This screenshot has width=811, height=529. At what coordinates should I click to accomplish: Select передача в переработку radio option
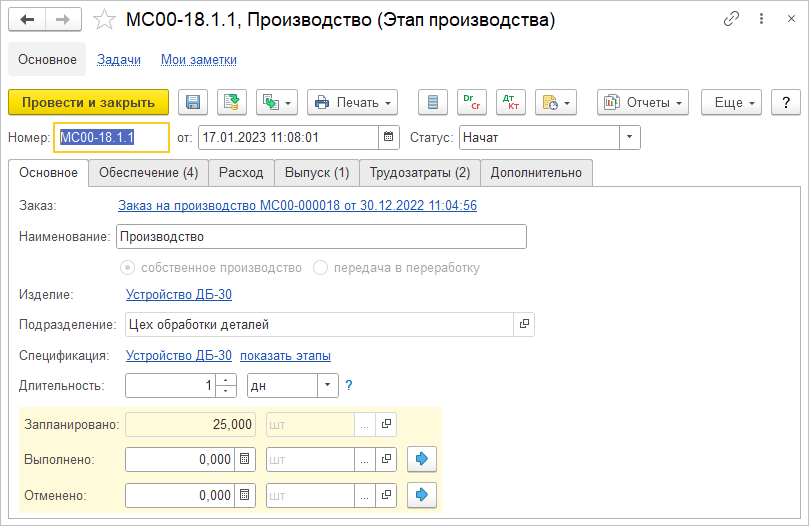tap(321, 268)
